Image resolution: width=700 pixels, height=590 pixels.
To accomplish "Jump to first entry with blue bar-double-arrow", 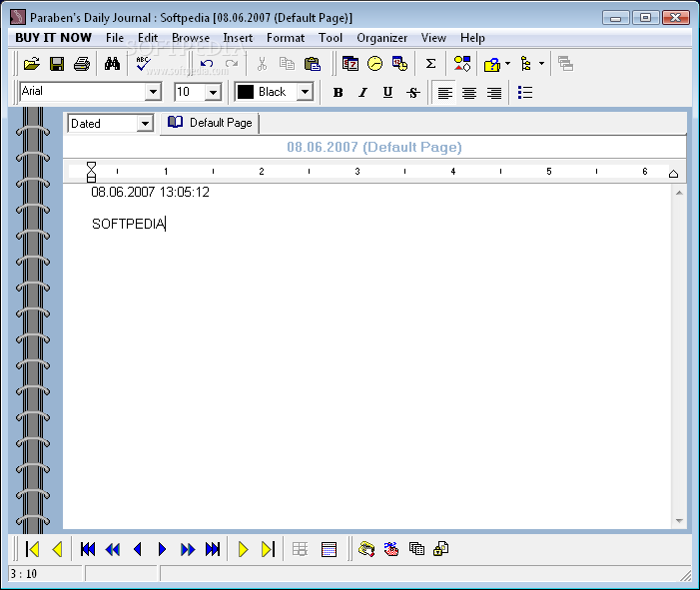I will tap(88, 549).
